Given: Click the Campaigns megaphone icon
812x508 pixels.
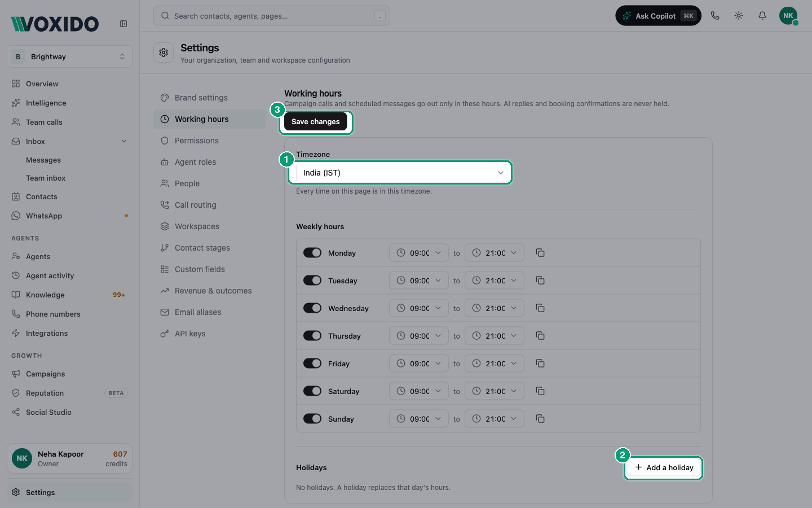Looking at the screenshot, I should coord(16,374).
